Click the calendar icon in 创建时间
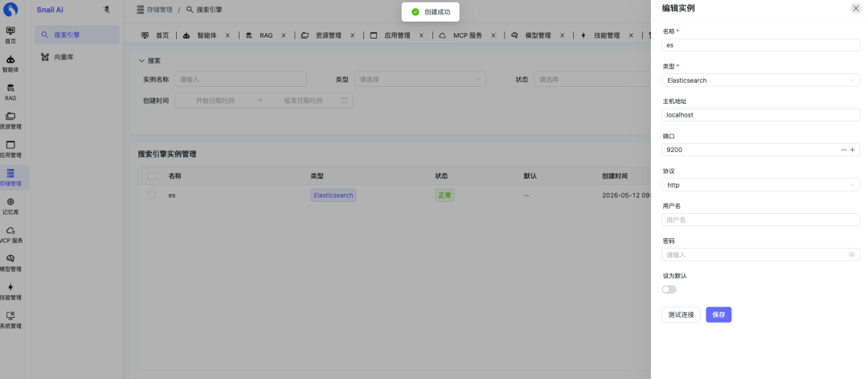868x379 pixels. [344, 101]
